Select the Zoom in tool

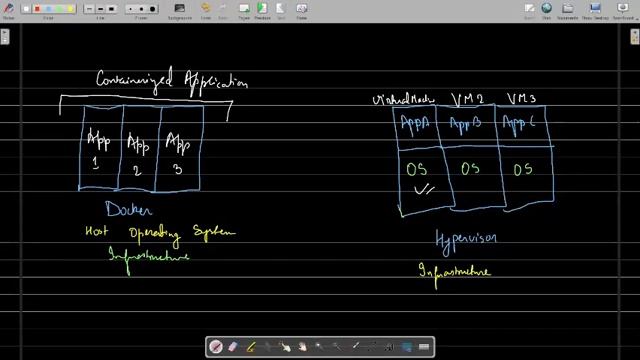pos(320,347)
